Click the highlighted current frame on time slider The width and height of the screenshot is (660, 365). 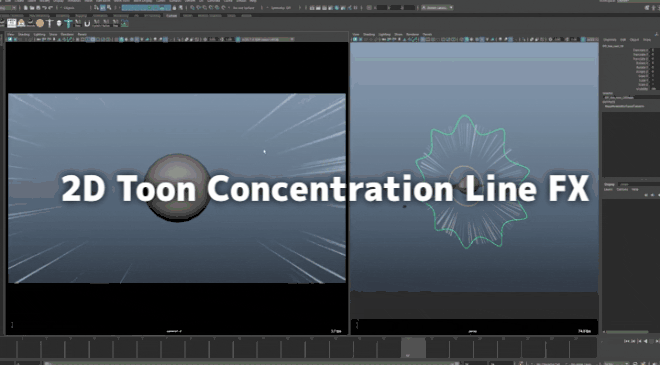pos(413,347)
